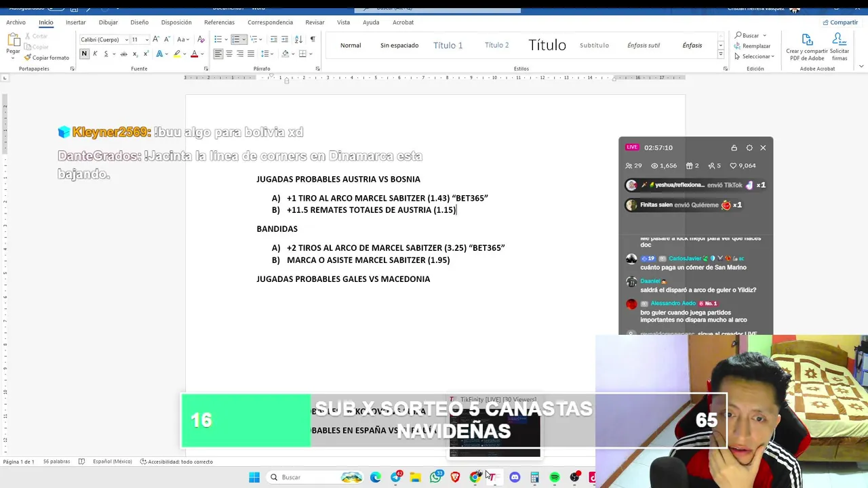The width and height of the screenshot is (868, 488).
Task: Click the Compartir button
Action: coord(840,22)
